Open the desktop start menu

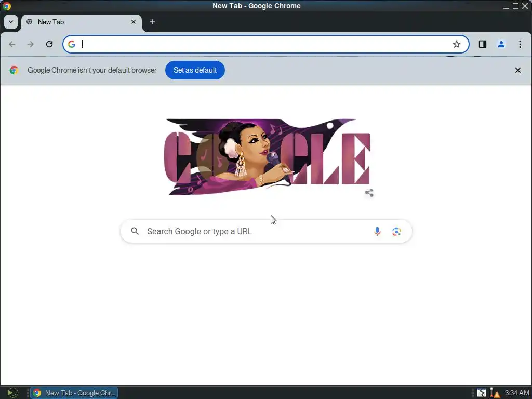tap(12, 393)
